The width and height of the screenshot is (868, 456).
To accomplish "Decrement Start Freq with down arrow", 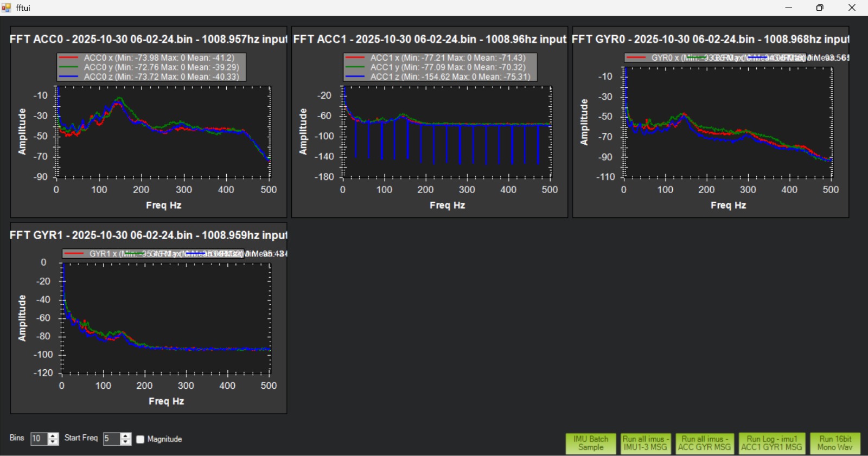I will point(125,442).
